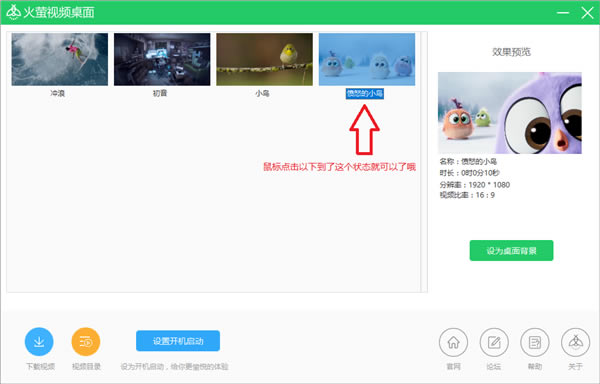600x384 pixels.
Task: Close the 火萤视频桌面 window
Action: click(x=587, y=13)
